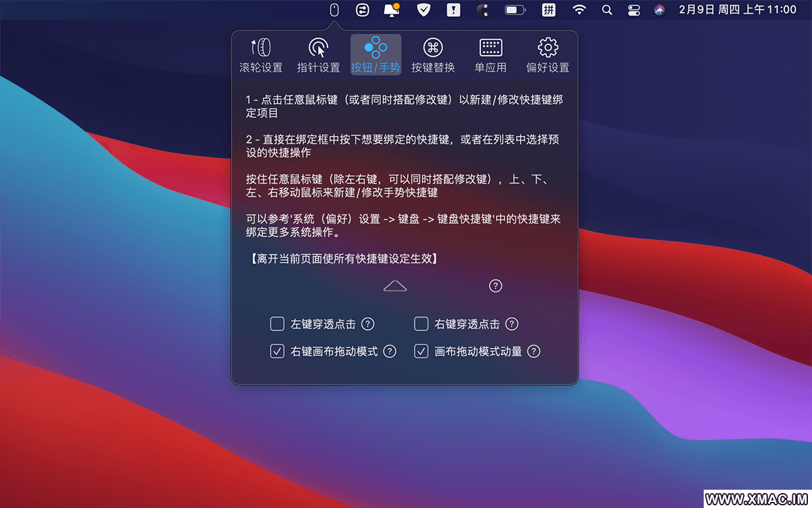Open the display icon with orange badge
The image size is (812, 508).
pyautogui.click(x=392, y=10)
